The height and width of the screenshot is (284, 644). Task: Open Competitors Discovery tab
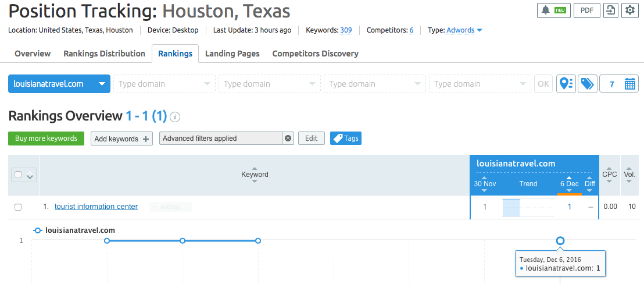click(x=316, y=54)
